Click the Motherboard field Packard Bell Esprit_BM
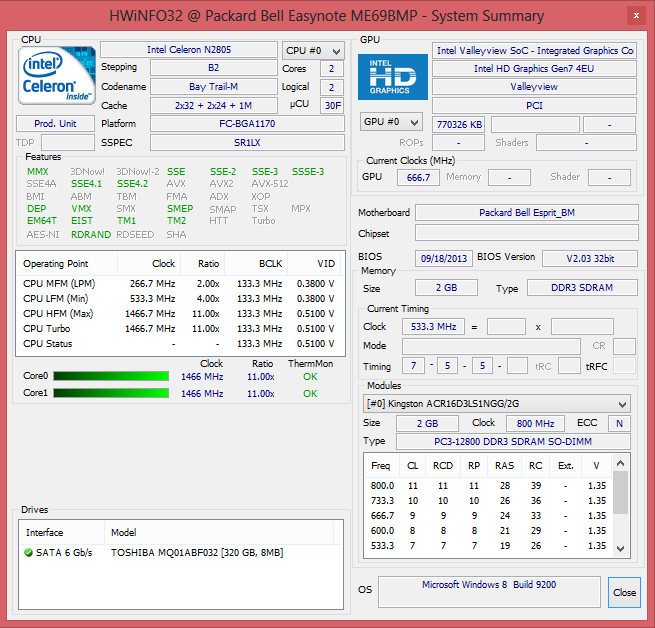 click(x=526, y=213)
